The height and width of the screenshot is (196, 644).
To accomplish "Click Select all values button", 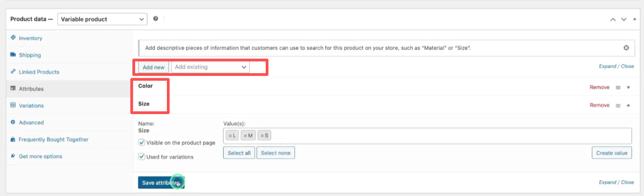I will point(239,153).
